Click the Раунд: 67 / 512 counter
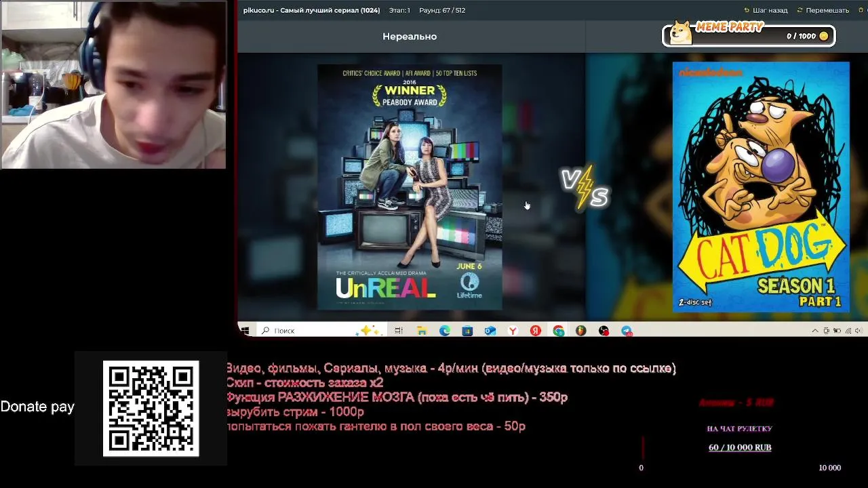The height and width of the screenshot is (488, 868). 442,10
